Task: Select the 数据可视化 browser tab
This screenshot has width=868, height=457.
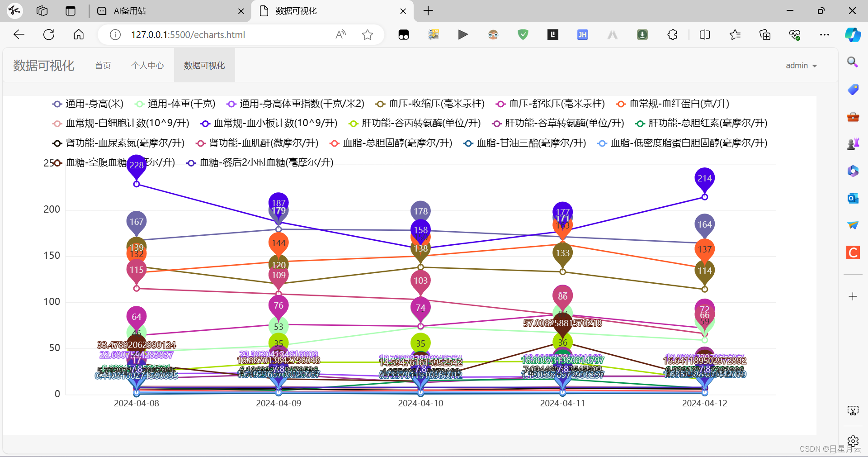Action: pyautogui.click(x=331, y=11)
